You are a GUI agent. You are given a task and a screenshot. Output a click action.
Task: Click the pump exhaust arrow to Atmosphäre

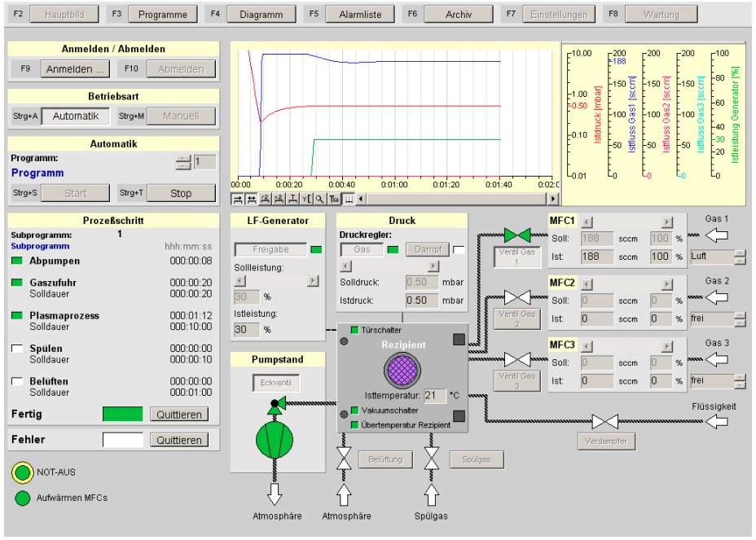[x=275, y=494]
